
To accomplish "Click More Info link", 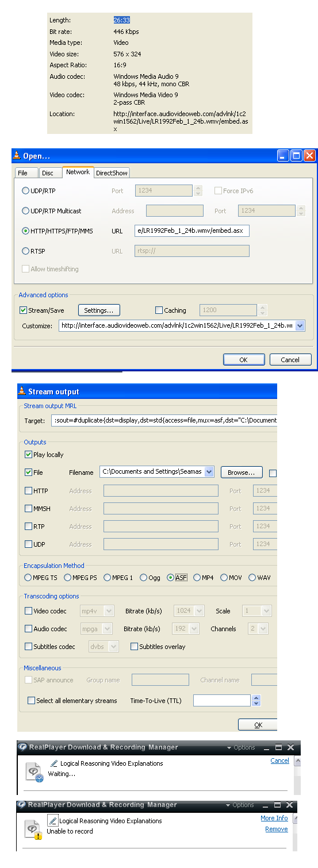I will [x=274, y=818].
